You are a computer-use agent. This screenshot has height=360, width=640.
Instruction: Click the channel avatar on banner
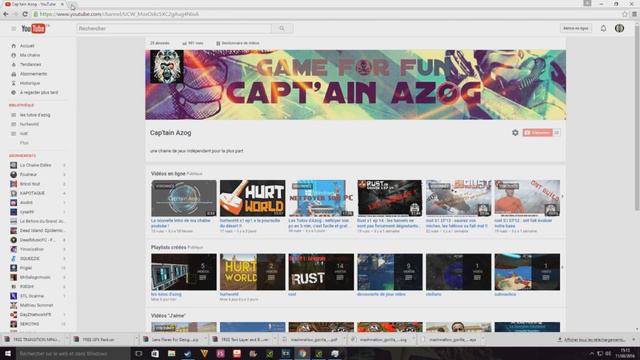click(x=167, y=67)
